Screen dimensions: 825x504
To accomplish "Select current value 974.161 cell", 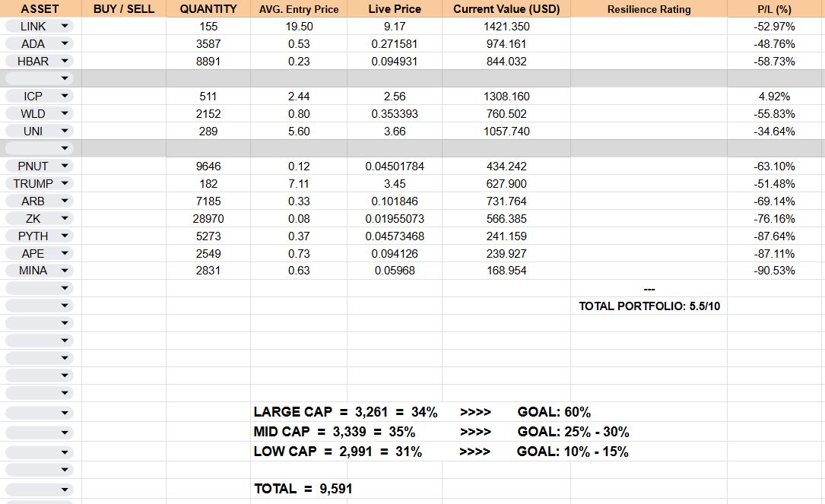I will tap(506, 43).
